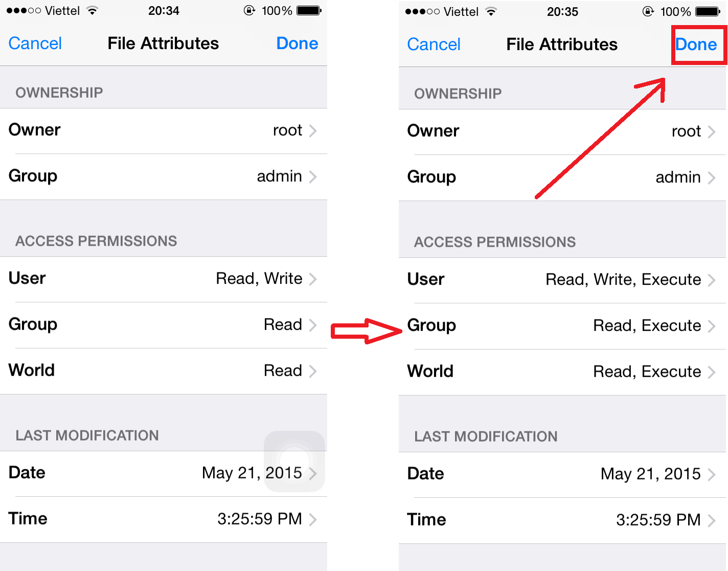Select World "Read, Execute" permission row
This screenshot has width=728, height=571.
tap(562, 372)
